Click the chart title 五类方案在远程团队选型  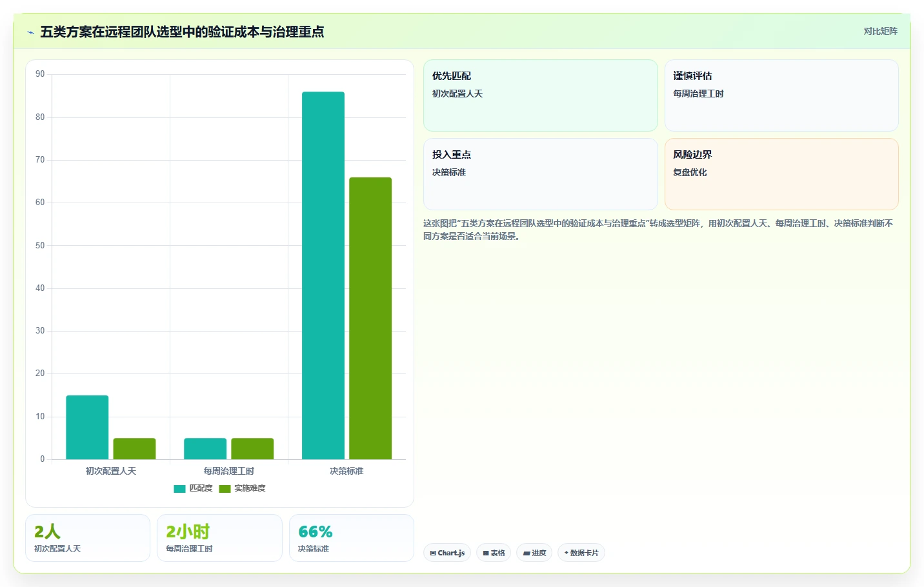(x=182, y=32)
